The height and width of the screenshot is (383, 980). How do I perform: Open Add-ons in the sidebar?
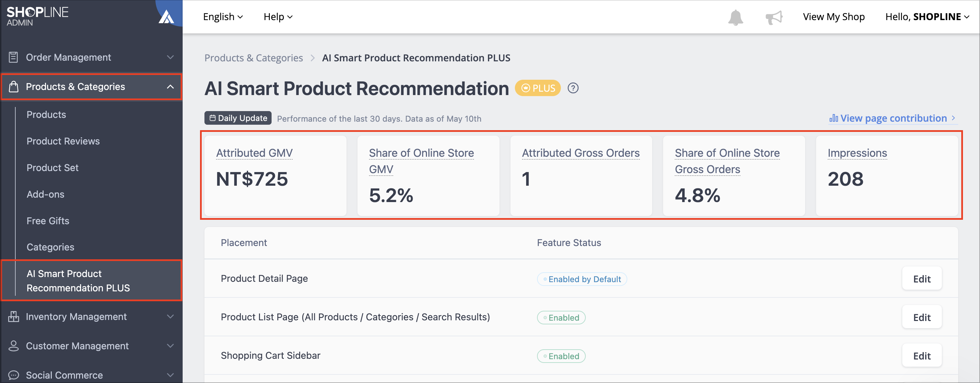(x=45, y=194)
